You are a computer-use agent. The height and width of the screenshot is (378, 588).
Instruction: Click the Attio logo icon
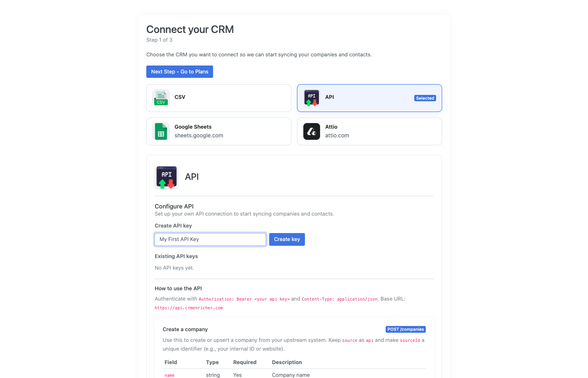pyautogui.click(x=312, y=131)
